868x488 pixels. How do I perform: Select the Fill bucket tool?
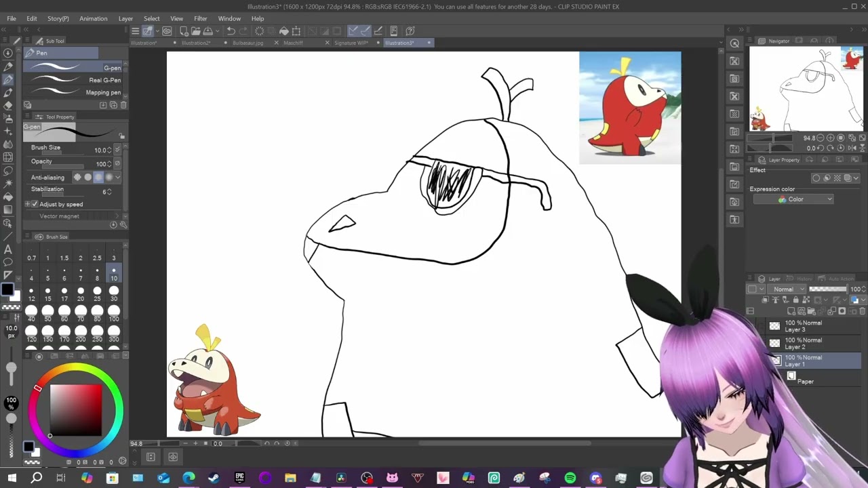pos(8,197)
